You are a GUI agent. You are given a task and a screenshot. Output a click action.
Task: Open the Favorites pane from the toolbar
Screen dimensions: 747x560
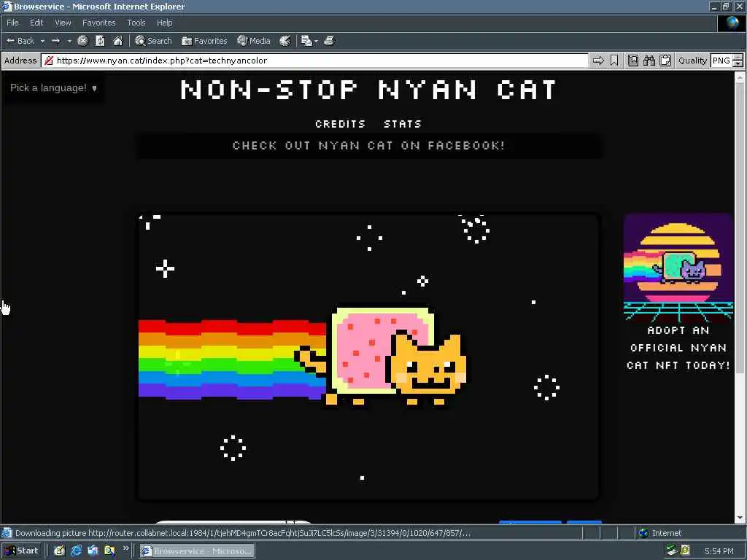[204, 41]
